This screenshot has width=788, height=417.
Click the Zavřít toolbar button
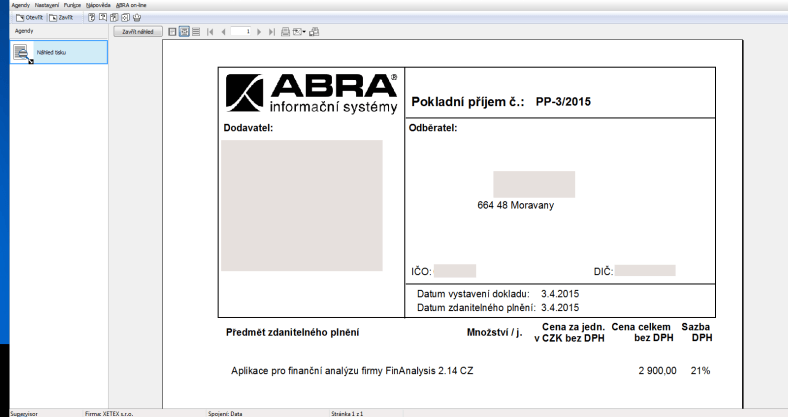pos(61,18)
